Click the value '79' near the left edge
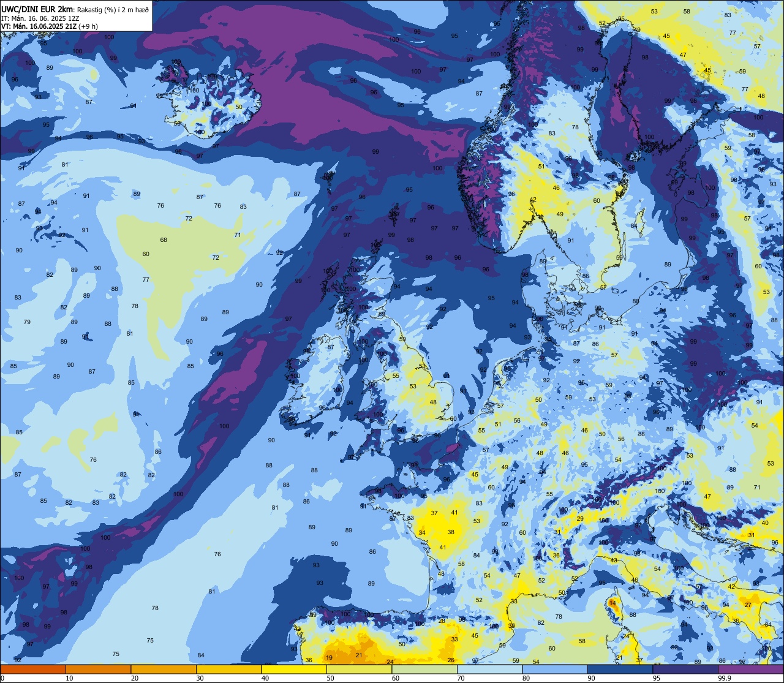Screen dimensions: 784x683 tap(27, 322)
